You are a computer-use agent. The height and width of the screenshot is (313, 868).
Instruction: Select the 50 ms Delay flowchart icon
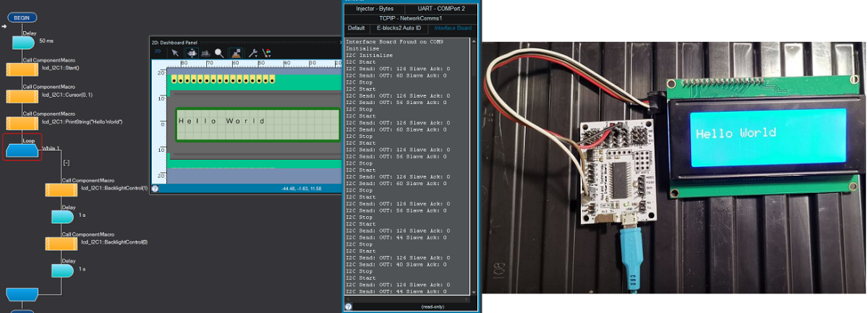[23, 42]
